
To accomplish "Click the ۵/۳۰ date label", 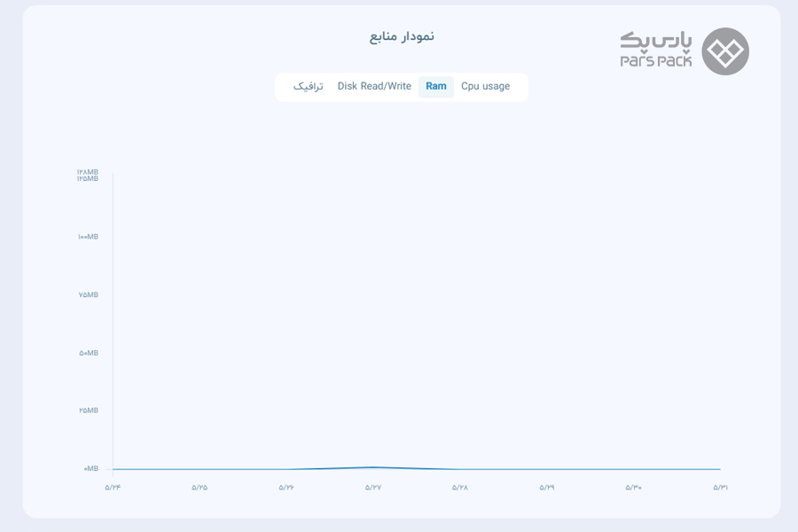I will (x=634, y=487).
